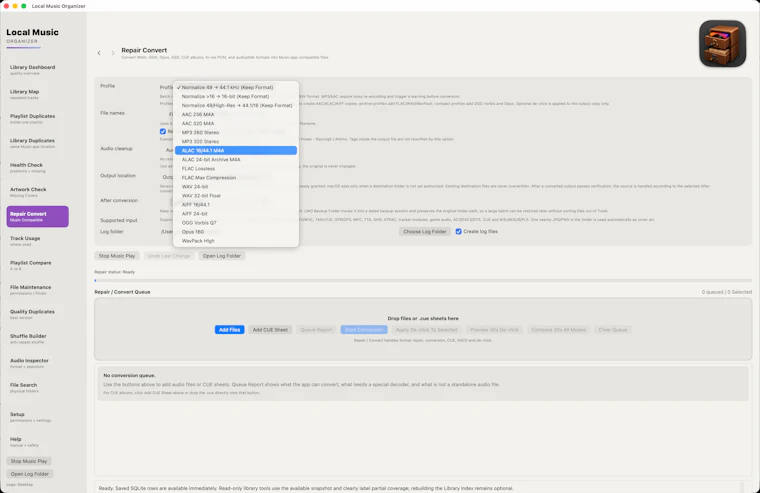This screenshot has width=760, height=493.
Task: Click Stop Music Play below settings panel
Action: [x=117, y=256]
